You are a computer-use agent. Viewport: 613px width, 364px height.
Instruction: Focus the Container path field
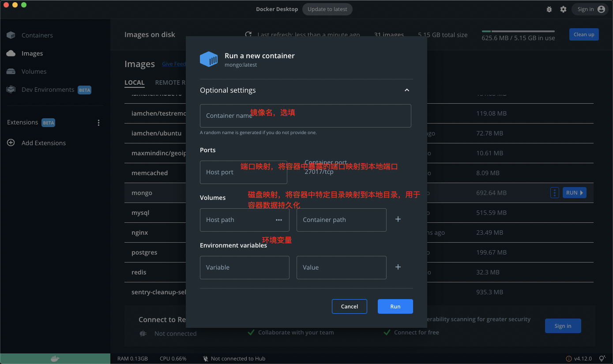click(x=342, y=220)
